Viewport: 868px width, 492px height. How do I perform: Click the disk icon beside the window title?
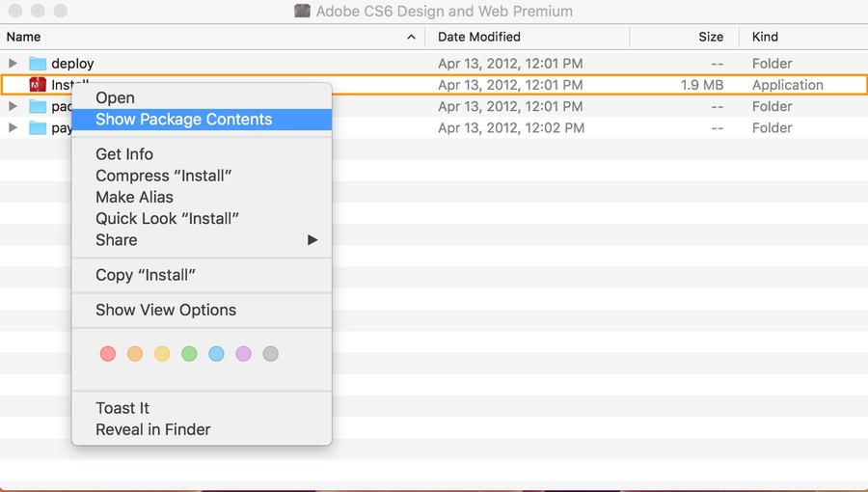point(302,11)
